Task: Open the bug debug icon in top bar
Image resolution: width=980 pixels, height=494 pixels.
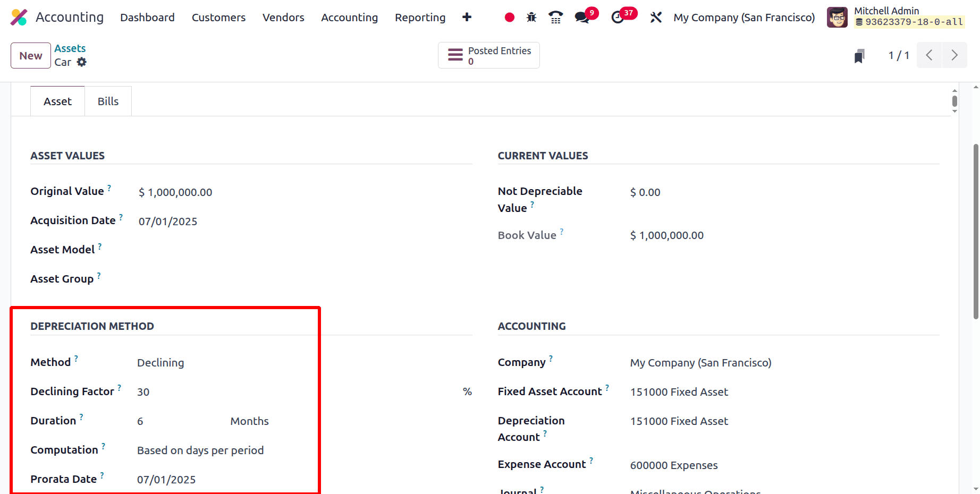Action: tap(531, 17)
